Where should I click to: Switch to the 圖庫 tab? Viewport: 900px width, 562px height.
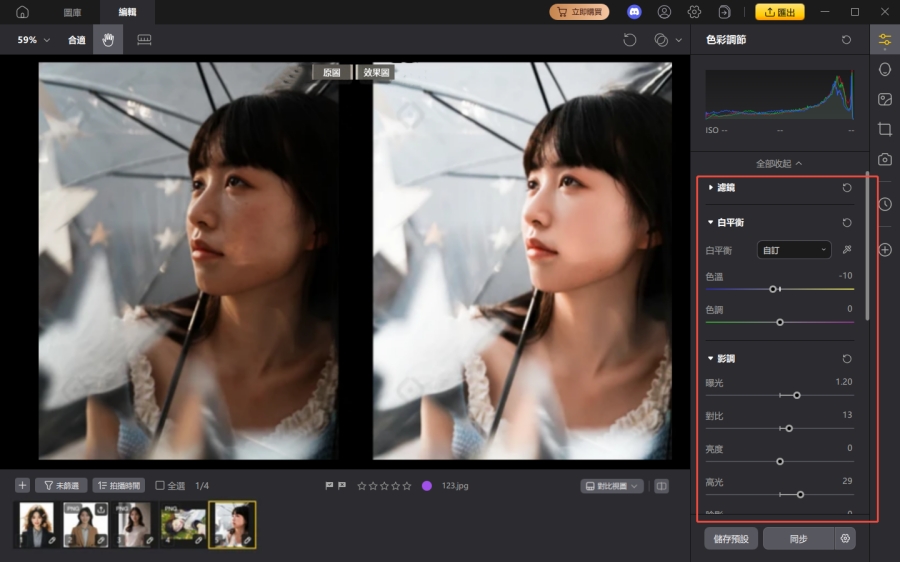pyautogui.click(x=72, y=12)
